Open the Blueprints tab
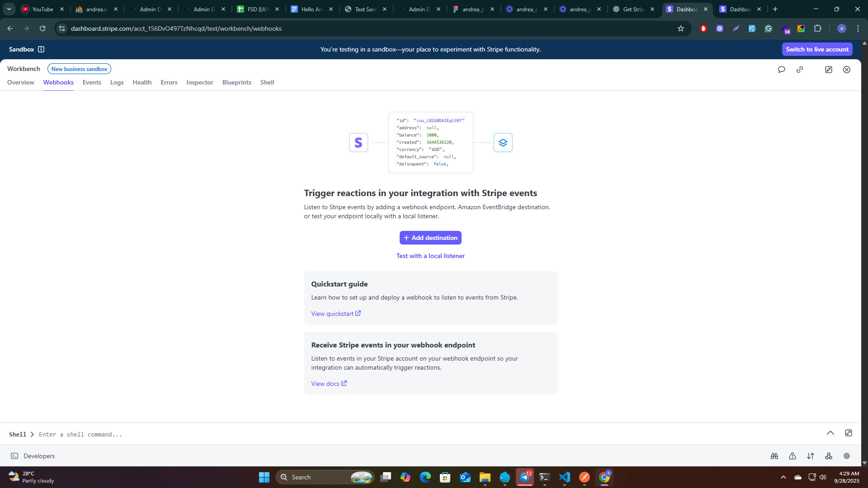 point(237,83)
